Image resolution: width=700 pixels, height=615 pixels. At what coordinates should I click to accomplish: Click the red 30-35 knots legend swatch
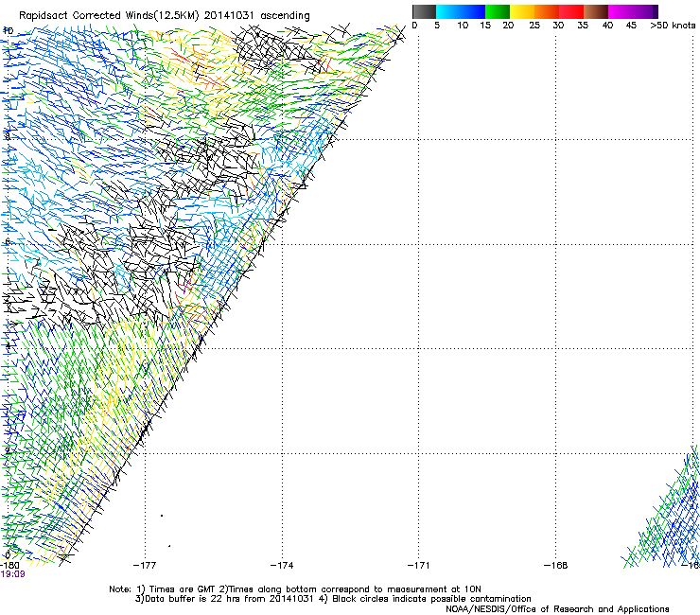pyautogui.click(x=571, y=11)
